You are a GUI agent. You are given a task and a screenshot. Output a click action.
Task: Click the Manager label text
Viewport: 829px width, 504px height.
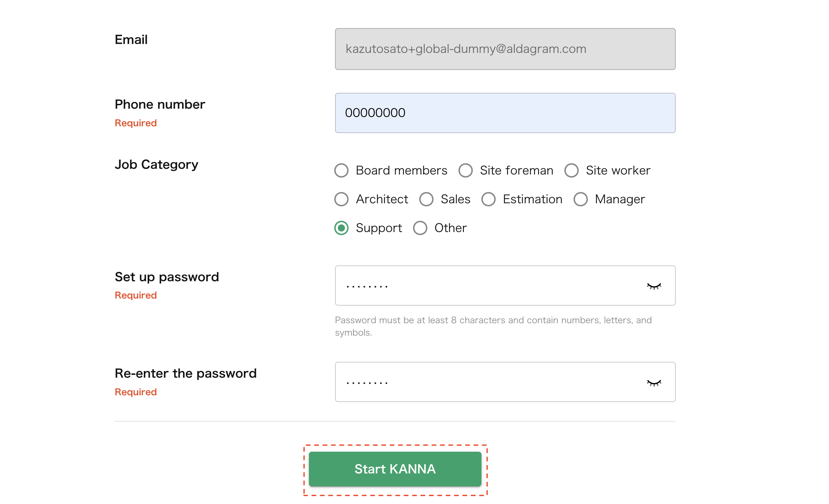[x=620, y=199]
